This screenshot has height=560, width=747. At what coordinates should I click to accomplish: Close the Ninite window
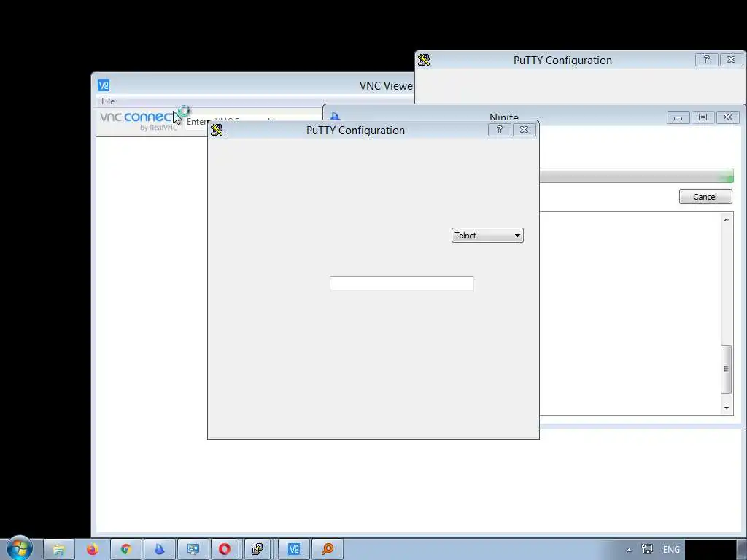click(727, 117)
